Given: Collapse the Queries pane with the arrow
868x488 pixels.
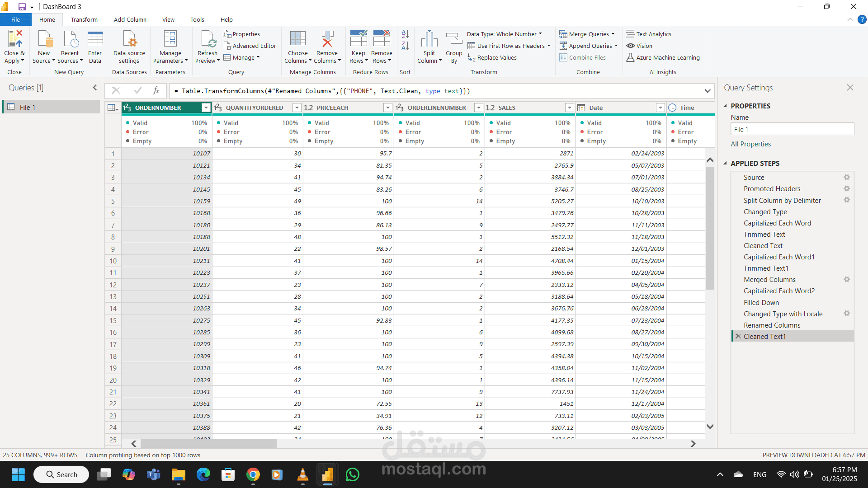Looking at the screenshot, I should 95,88.
